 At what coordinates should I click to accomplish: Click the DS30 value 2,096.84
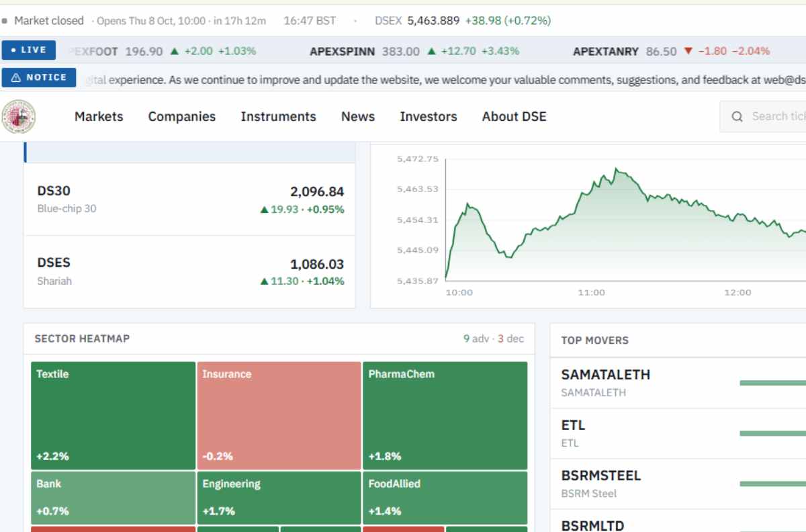point(317,191)
